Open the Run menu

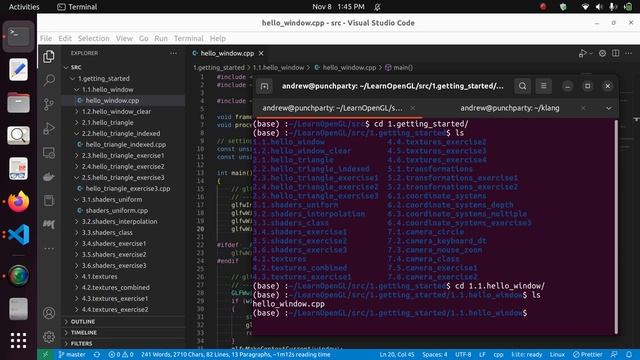161,38
